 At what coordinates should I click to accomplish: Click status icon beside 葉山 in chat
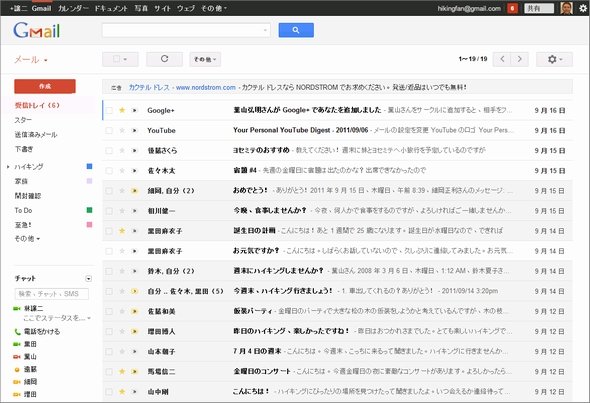pos(17,357)
